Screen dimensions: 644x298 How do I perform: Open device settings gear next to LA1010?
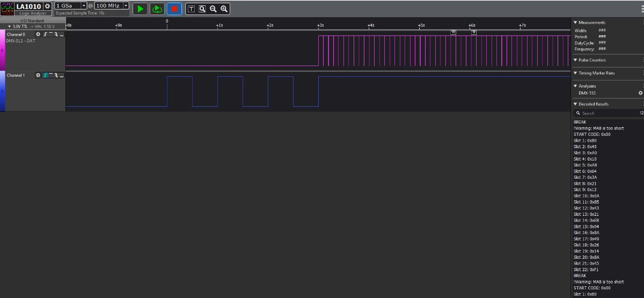coord(47,6)
